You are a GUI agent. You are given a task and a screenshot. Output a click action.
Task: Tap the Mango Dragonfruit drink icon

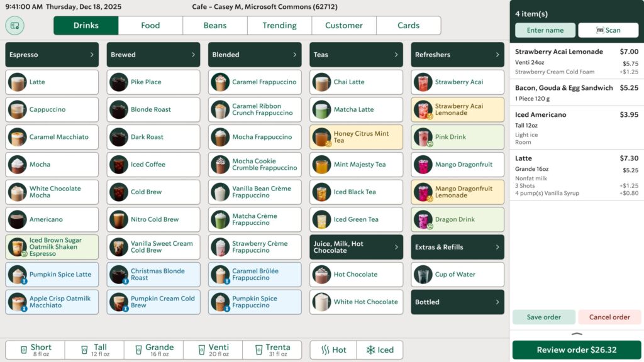(x=423, y=165)
